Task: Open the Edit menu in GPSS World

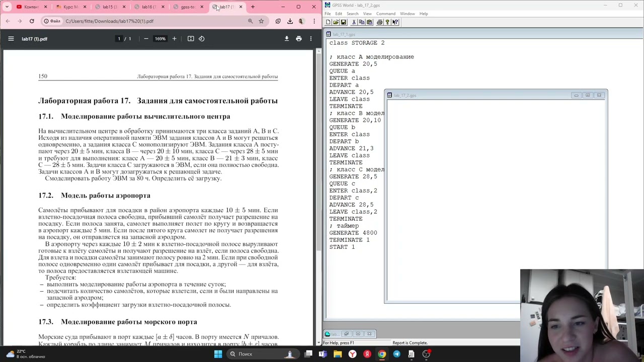Action: [x=339, y=14]
